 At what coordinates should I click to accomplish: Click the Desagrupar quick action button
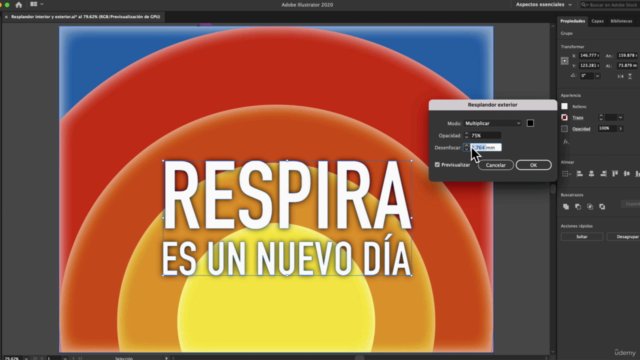click(x=623, y=237)
